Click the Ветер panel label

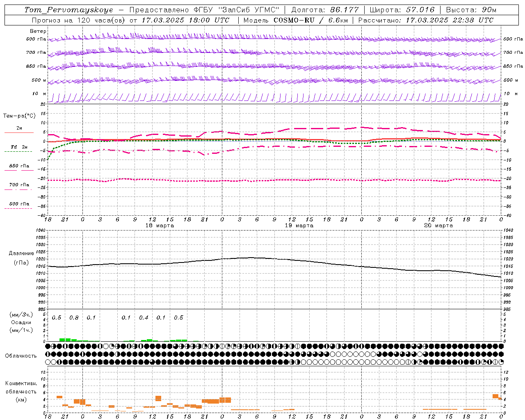[x=38, y=31]
